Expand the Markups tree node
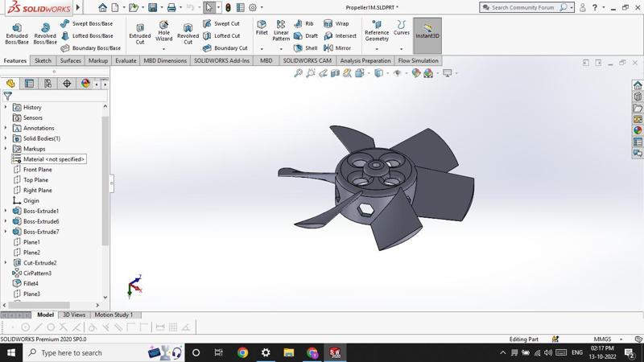This screenshot has height=362, width=644. click(6, 149)
